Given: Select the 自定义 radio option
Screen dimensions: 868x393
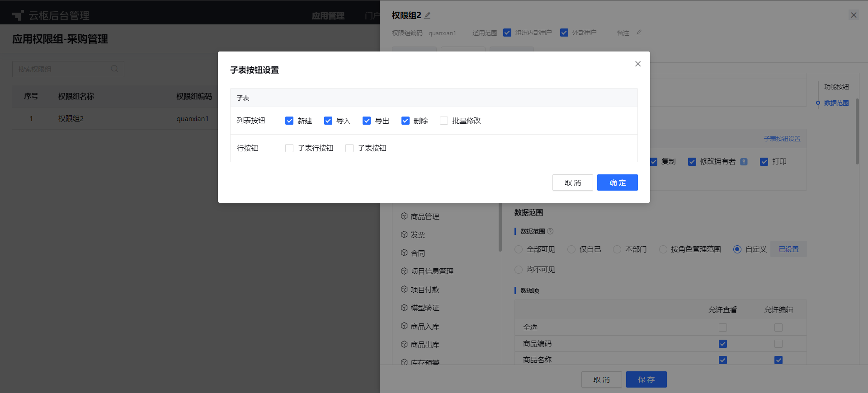Looking at the screenshot, I should [737, 249].
